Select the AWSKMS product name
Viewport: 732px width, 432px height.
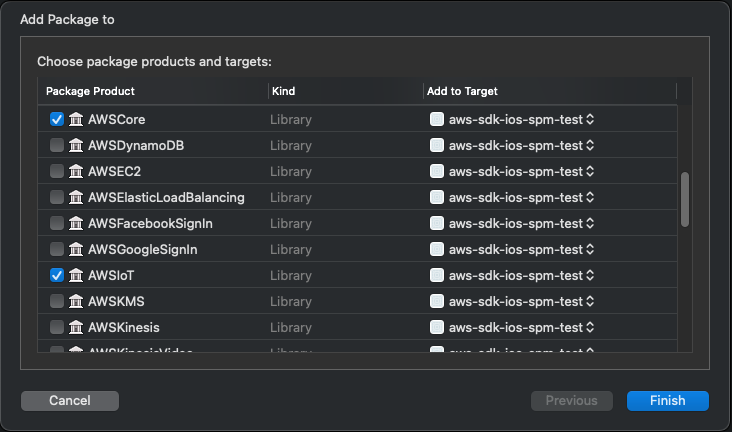(x=116, y=301)
